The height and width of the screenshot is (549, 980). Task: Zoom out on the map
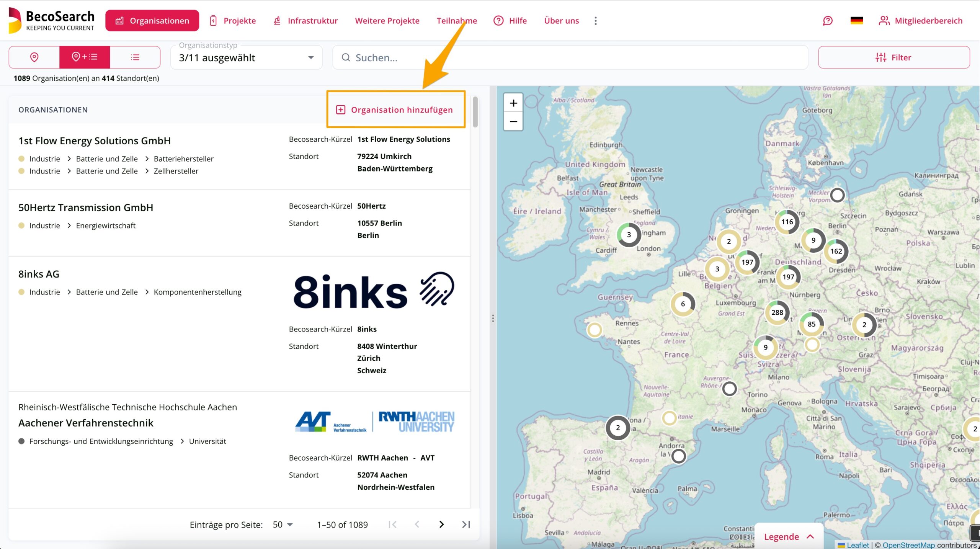click(513, 121)
